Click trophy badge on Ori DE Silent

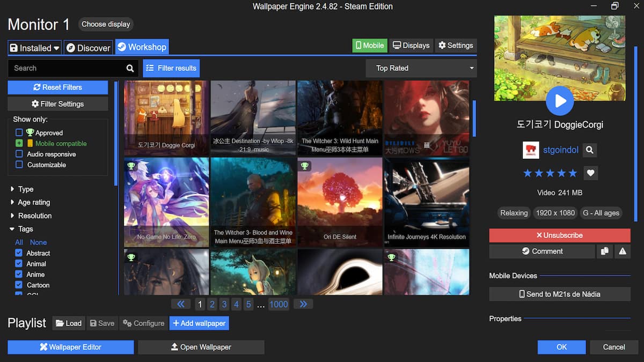(305, 166)
